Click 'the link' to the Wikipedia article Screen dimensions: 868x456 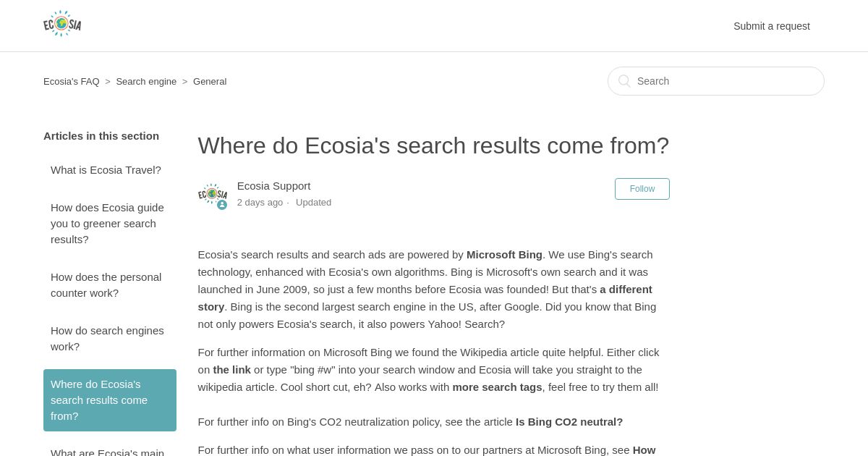tap(231, 369)
